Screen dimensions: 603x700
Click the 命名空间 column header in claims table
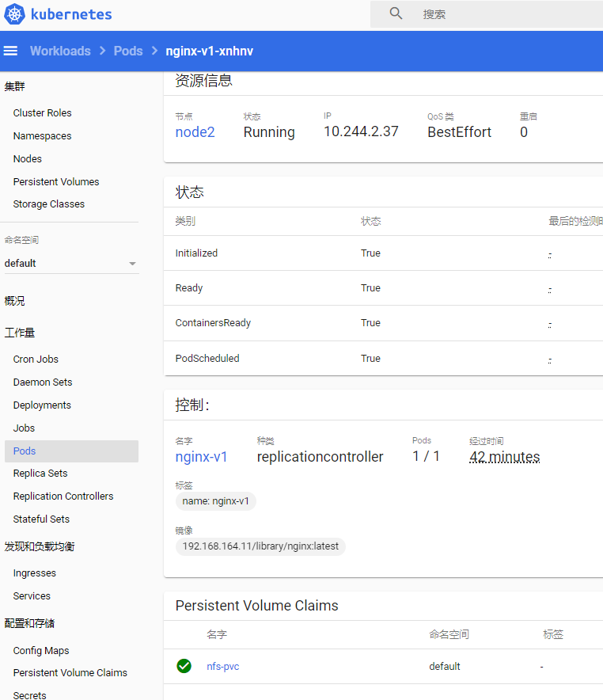(x=449, y=634)
